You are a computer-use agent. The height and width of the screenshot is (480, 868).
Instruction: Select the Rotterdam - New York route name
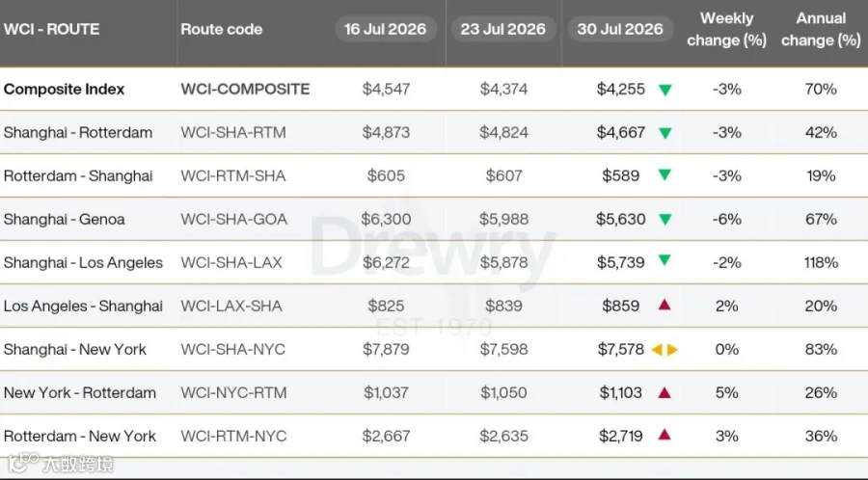click(80, 436)
